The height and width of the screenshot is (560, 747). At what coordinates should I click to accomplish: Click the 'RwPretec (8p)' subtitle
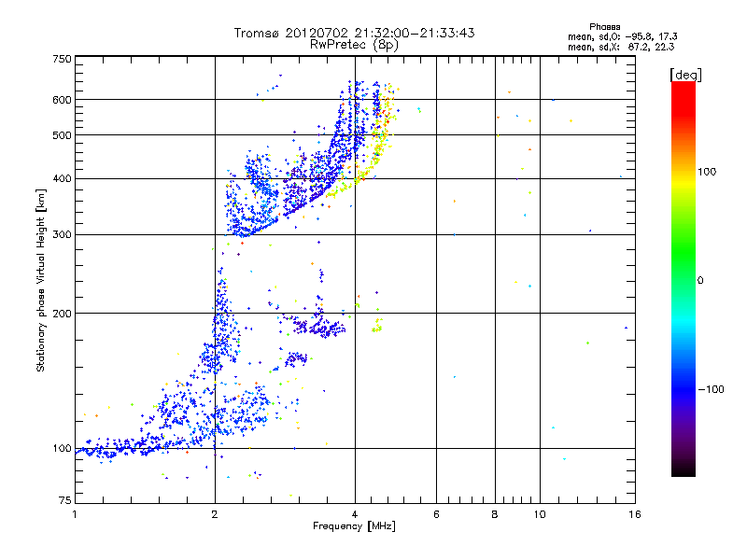(354, 45)
